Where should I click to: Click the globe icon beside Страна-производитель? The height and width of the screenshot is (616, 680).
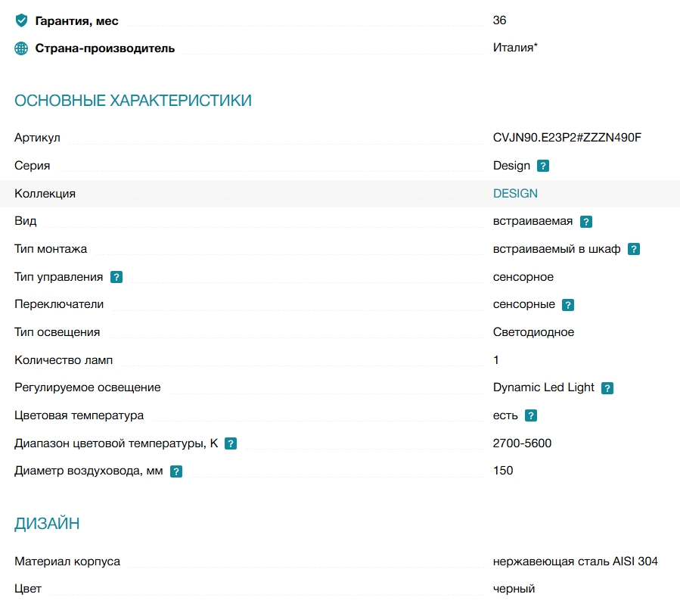click(21, 48)
